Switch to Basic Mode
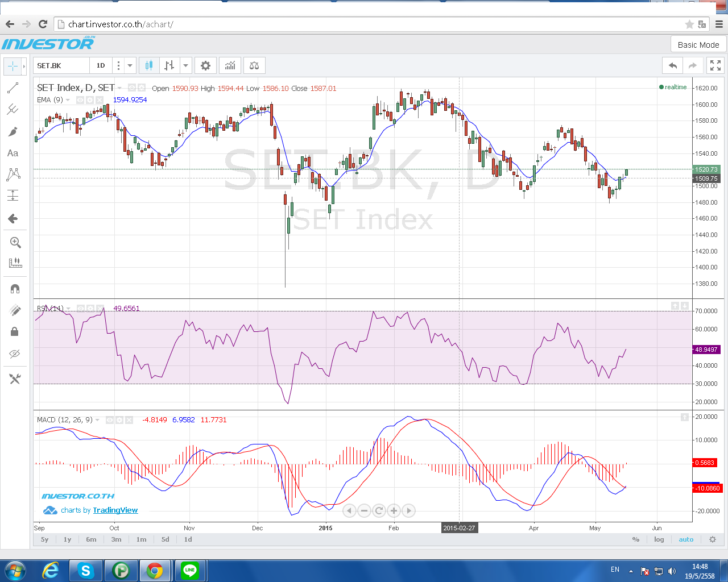 [698, 45]
